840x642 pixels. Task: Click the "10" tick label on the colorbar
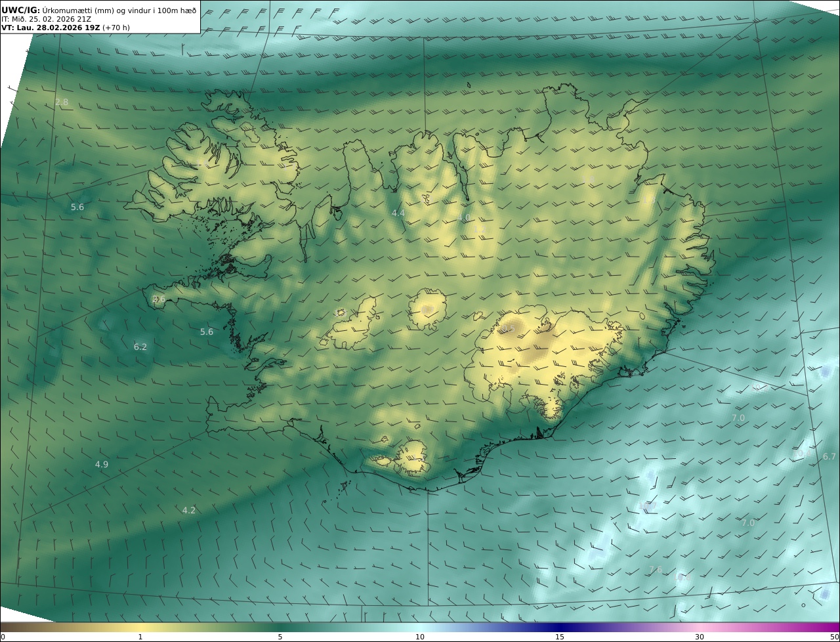click(x=420, y=637)
